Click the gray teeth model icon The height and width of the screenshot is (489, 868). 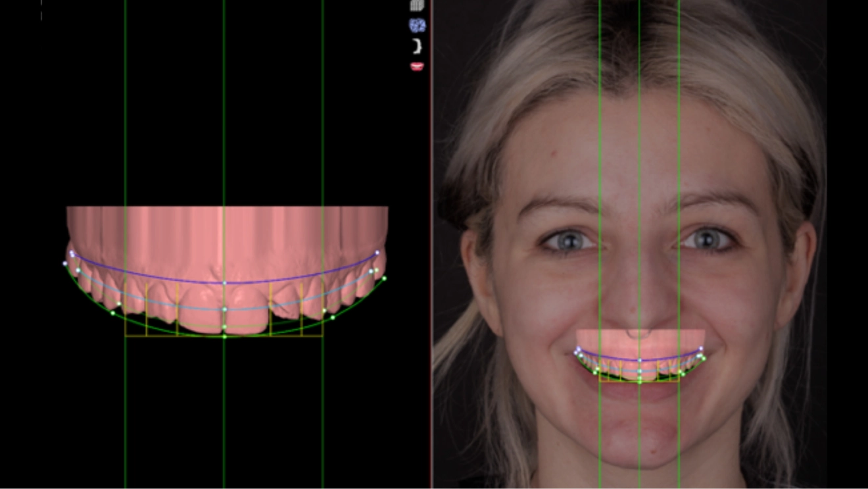tap(417, 5)
